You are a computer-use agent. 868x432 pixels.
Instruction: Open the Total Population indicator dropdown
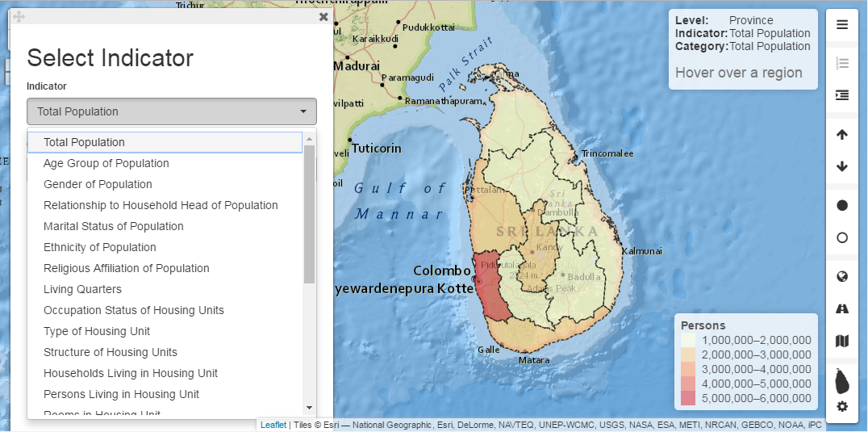click(x=172, y=111)
